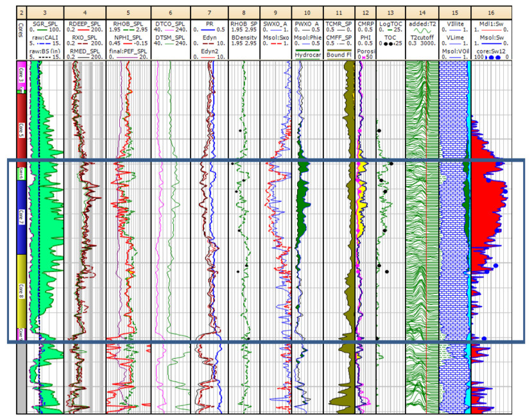Click the red Core 5 interval
The width and height of the screenshot is (532, 419).
[21, 132]
